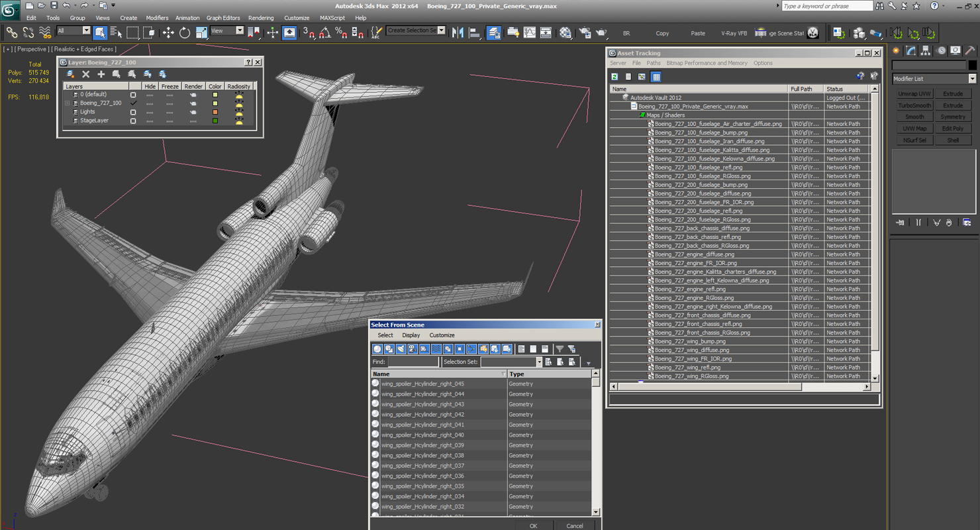Viewport: 980px width, 530px height.
Task: Activate the Bind to Space Warp tool
Action: [45, 32]
